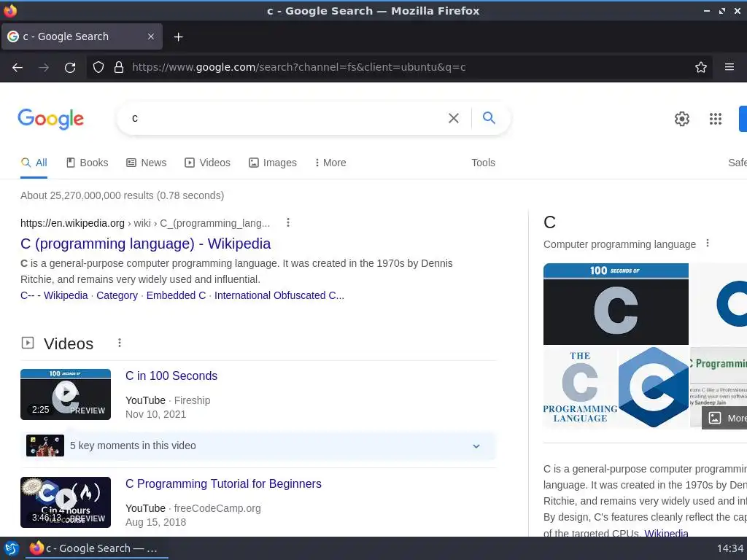Click the 'Nov 10, 2021' video date
Screen dimensions: 747x560
pyautogui.click(x=155, y=414)
